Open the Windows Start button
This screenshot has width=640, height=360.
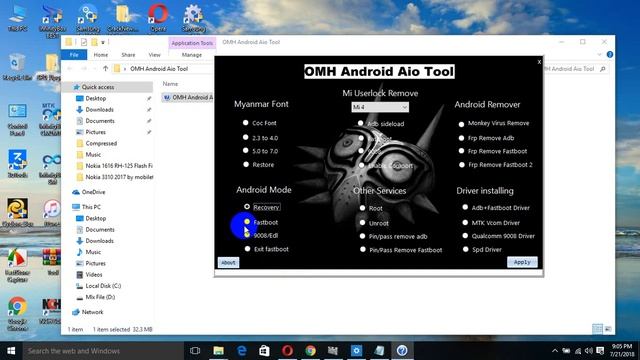pyautogui.click(x=11, y=351)
